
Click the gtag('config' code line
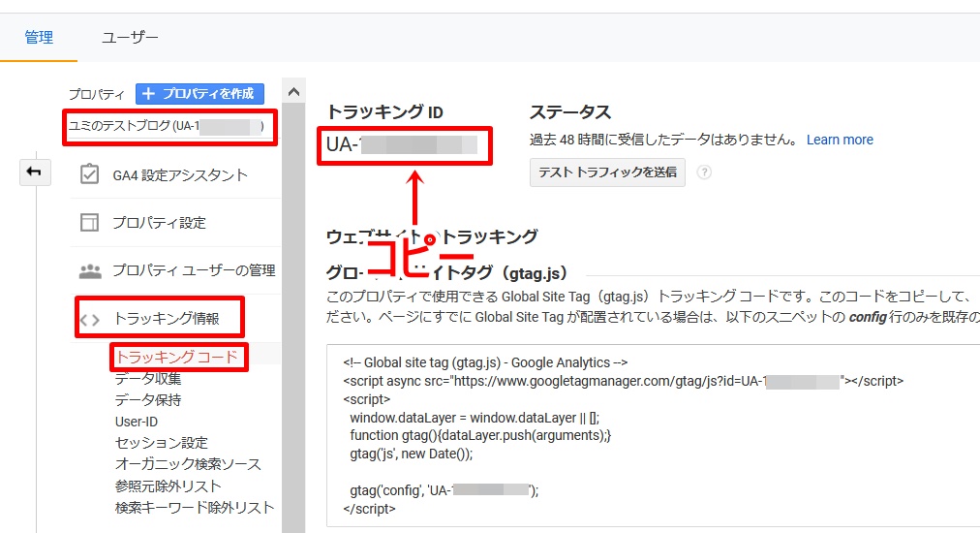[x=444, y=490]
